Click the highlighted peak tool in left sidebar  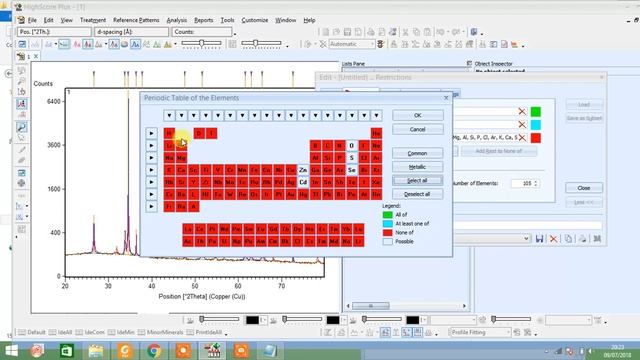22,104
